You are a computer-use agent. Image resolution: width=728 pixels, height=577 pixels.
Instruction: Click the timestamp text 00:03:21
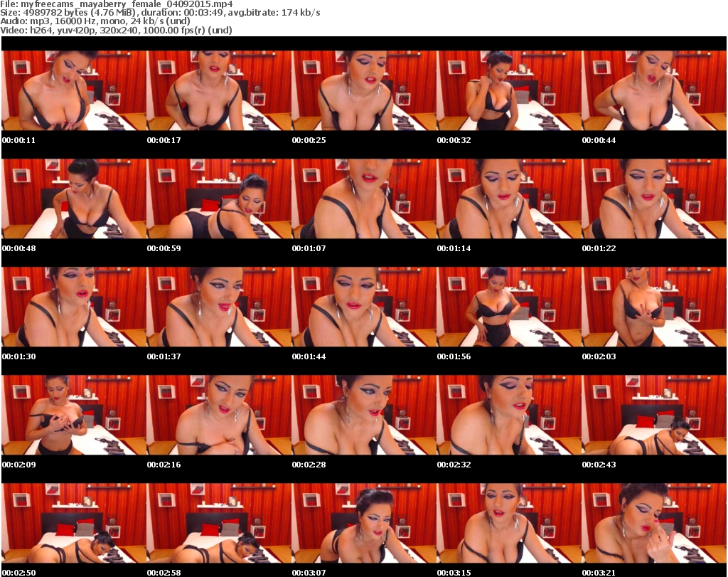click(x=599, y=573)
